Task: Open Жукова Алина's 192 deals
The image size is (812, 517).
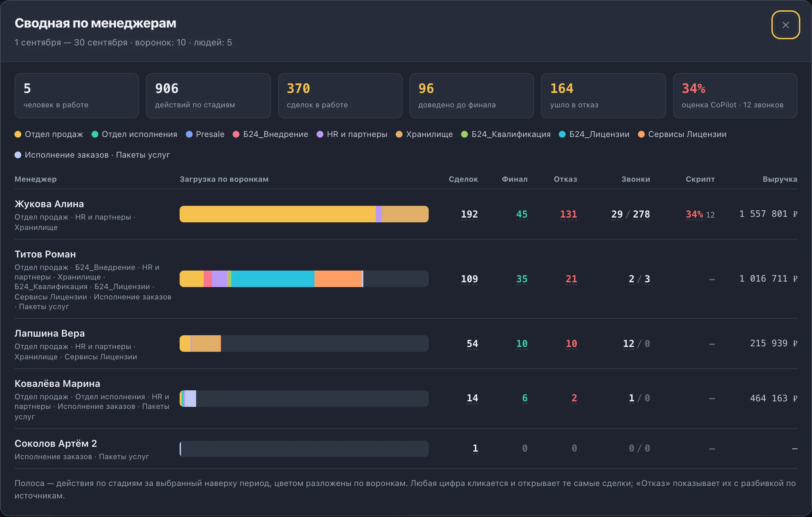Action: 469,214
